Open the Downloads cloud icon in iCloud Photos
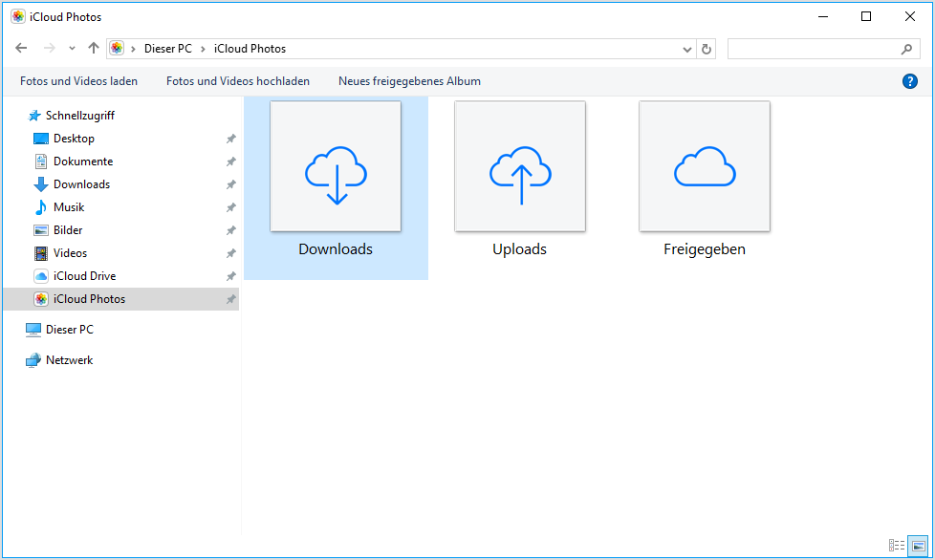 (335, 165)
